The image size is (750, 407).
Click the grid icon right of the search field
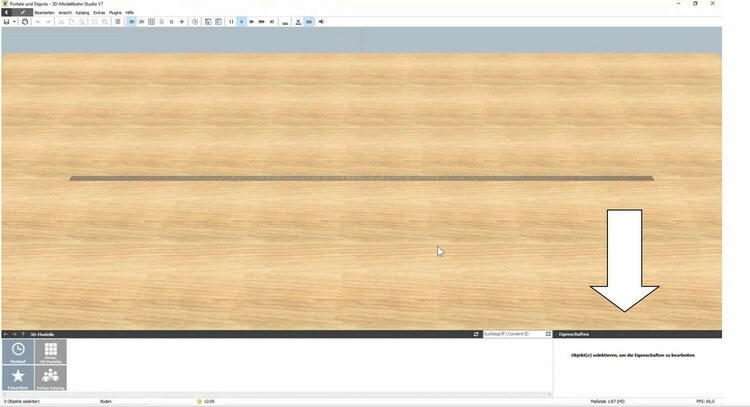click(x=548, y=334)
